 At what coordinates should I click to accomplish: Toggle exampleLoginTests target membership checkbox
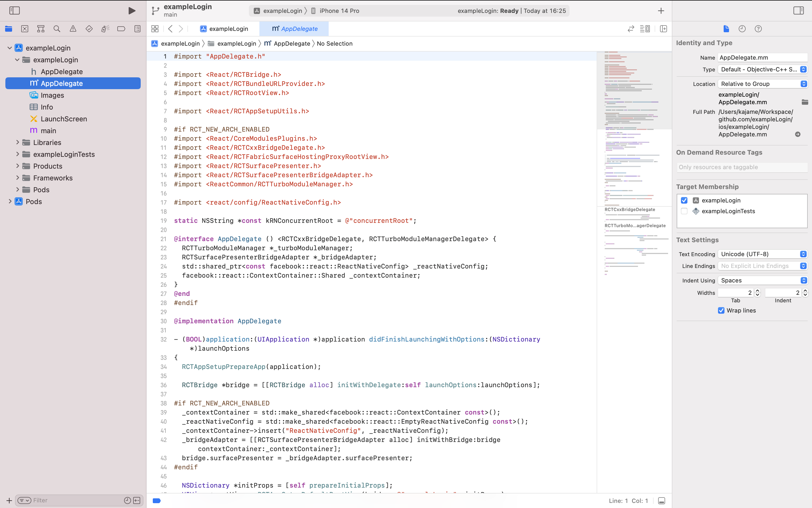(x=684, y=211)
